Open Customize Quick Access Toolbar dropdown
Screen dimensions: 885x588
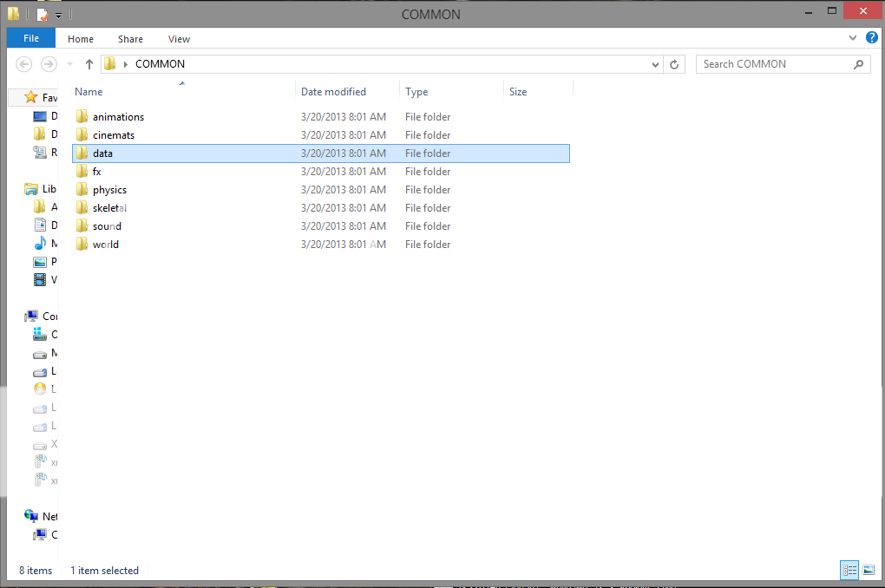pos(59,16)
